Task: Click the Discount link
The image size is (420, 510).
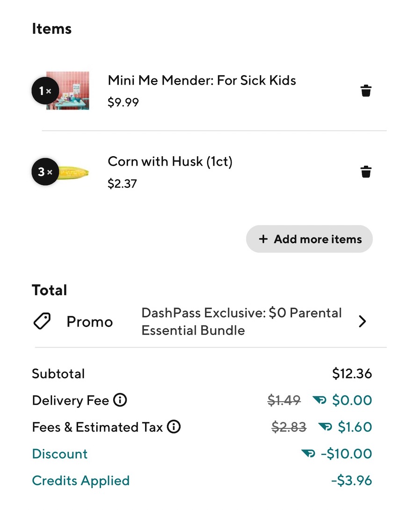Action: (x=59, y=453)
